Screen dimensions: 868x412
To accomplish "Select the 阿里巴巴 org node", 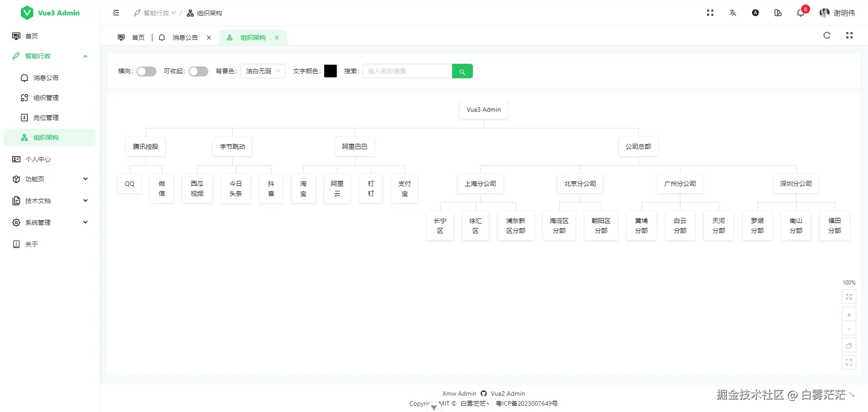I will click(355, 147).
